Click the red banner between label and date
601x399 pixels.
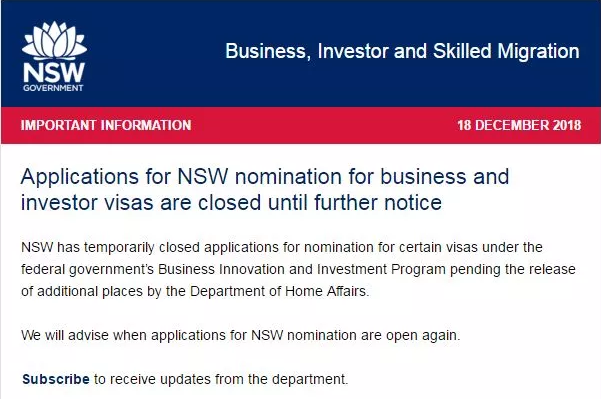coord(324,125)
